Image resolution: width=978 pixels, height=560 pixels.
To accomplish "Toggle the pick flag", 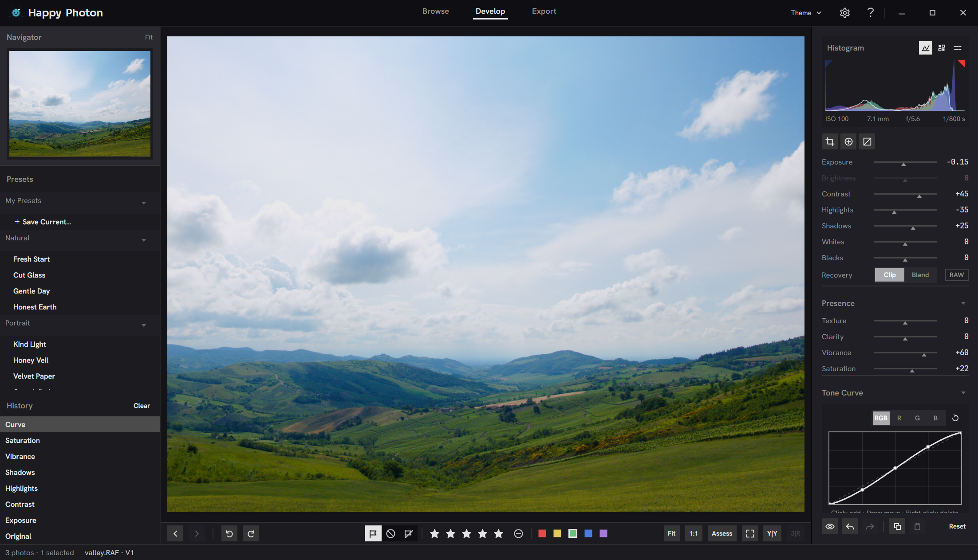I will [373, 533].
